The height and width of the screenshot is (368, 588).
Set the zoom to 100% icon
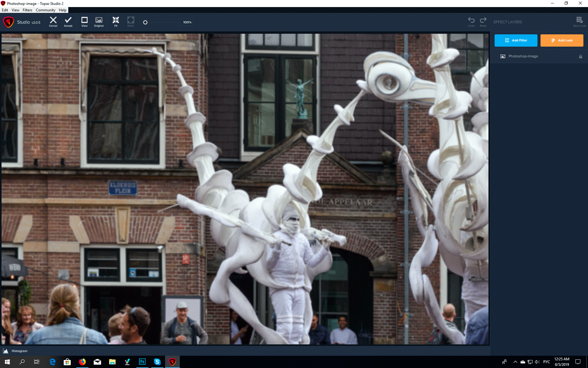(x=130, y=21)
